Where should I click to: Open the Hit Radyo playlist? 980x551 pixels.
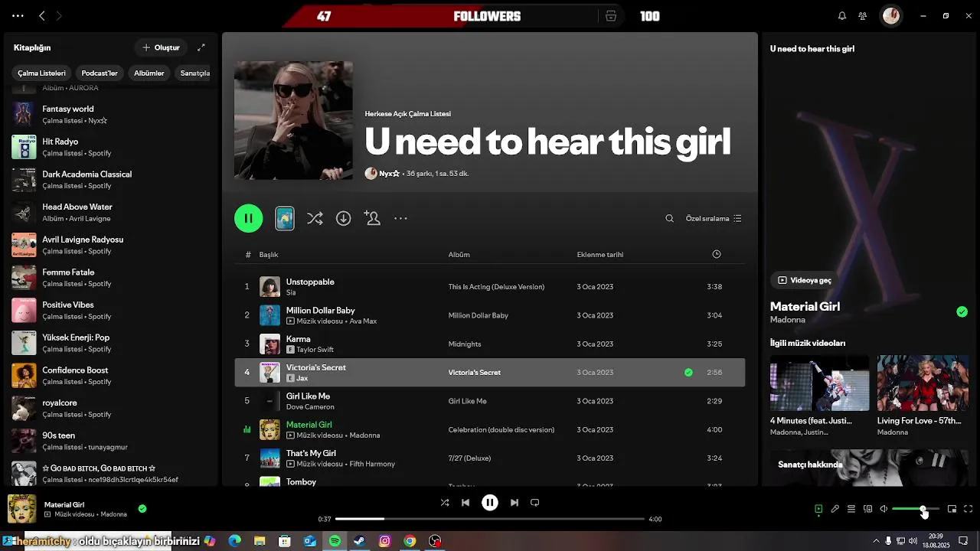pos(111,147)
